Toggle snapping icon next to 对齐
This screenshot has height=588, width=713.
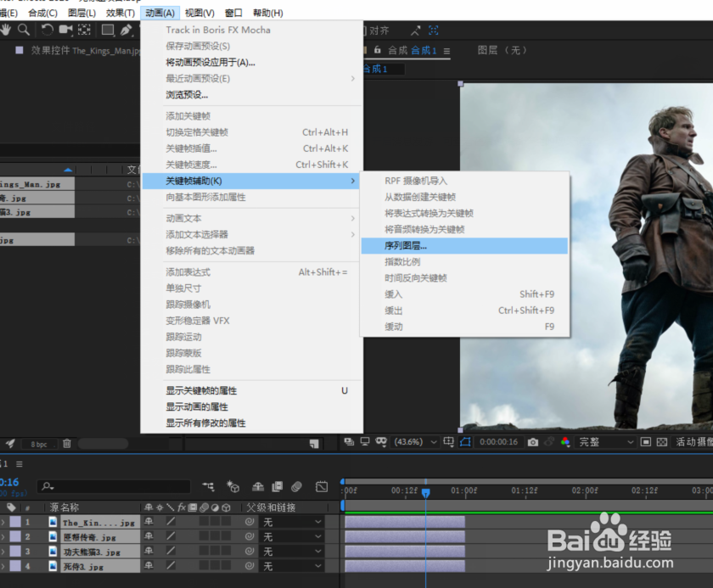click(415, 31)
